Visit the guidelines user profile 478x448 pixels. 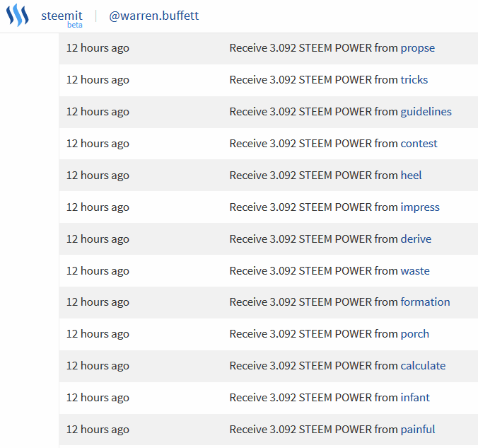click(x=426, y=112)
